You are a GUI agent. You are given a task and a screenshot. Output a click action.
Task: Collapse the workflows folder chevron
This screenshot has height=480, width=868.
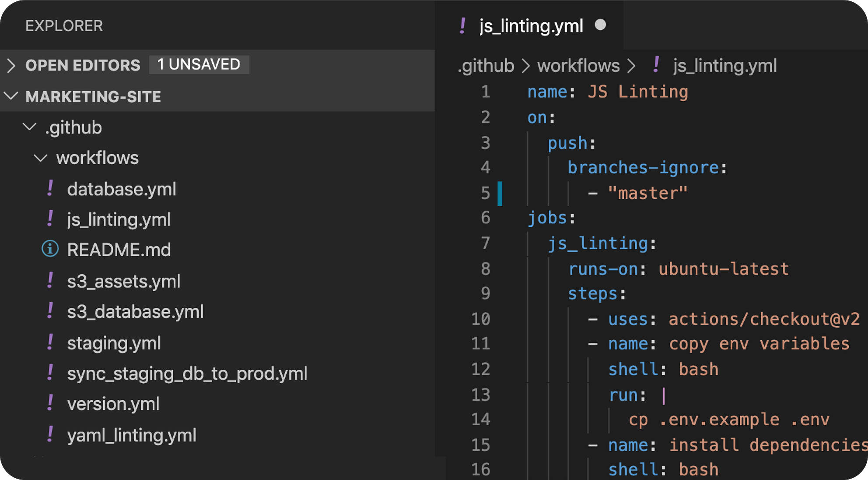pyautogui.click(x=41, y=158)
